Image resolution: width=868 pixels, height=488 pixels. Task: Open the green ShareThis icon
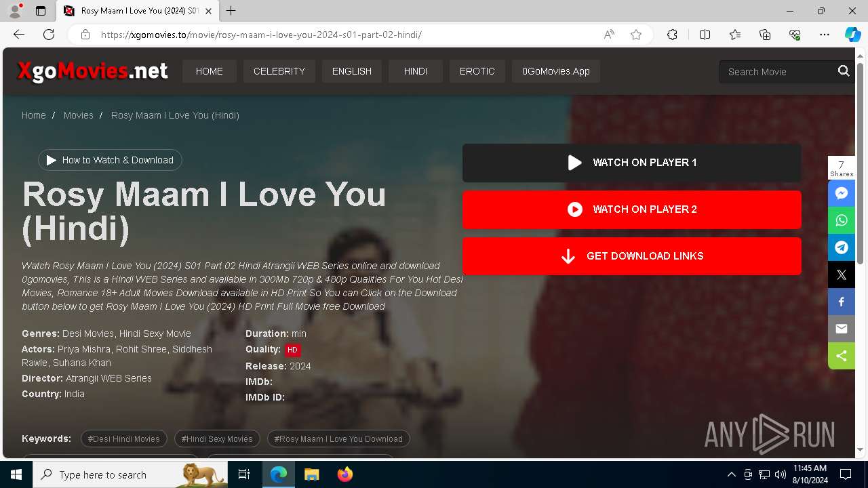coord(842,356)
